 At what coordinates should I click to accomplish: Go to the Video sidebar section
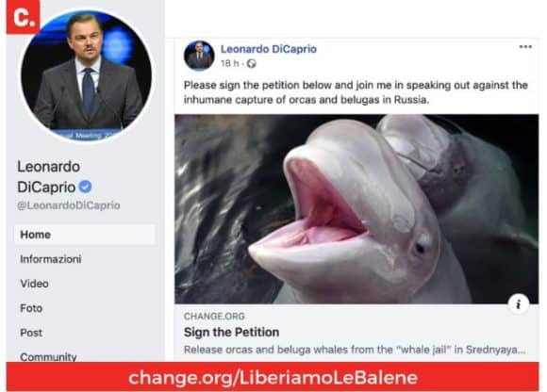(34, 284)
